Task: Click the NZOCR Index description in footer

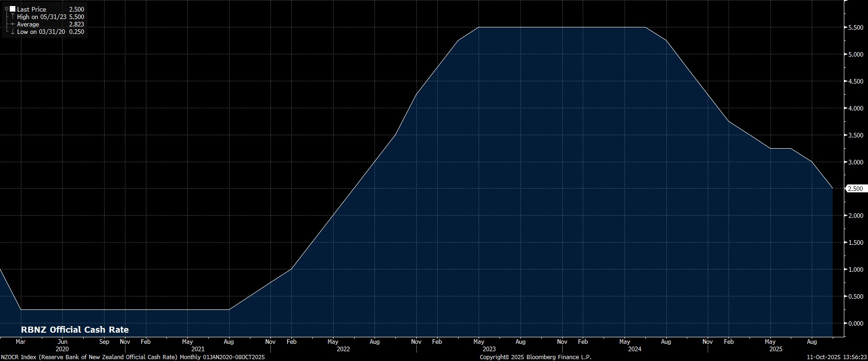Action: (132, 357)
